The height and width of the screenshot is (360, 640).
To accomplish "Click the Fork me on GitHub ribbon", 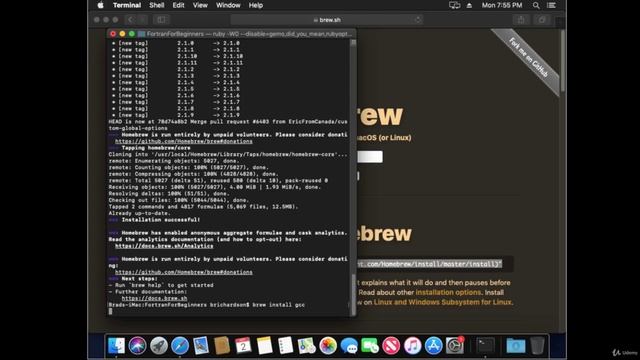I will [x=528, y=57].
